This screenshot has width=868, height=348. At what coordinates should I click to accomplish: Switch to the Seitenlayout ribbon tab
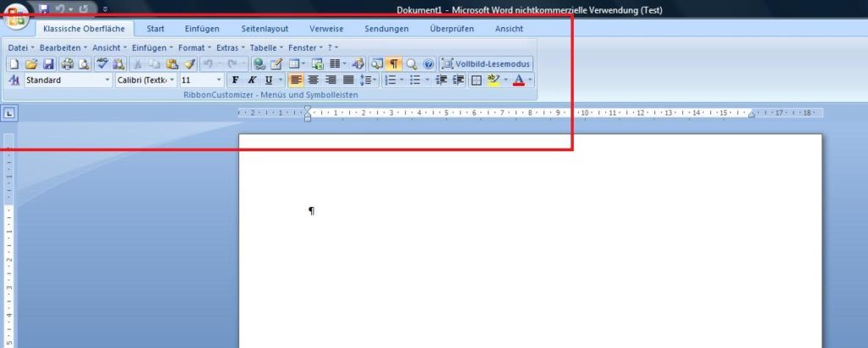point(264,29)
